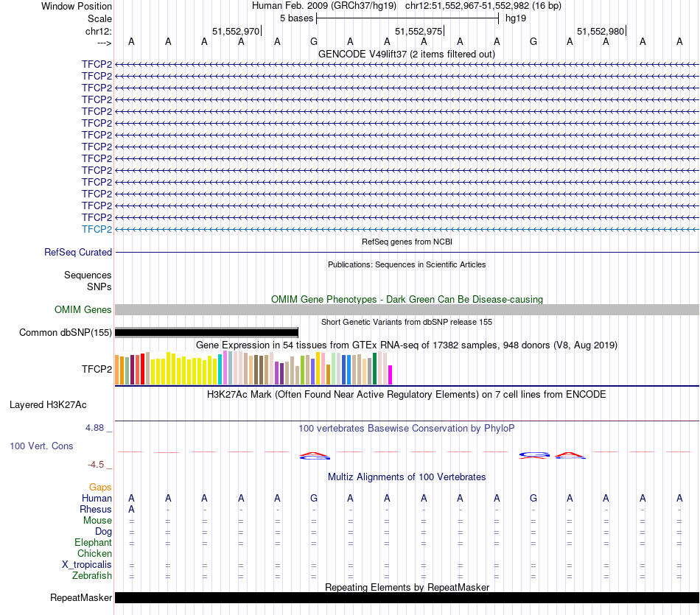Click the light-blue TFCP2 transcript label

click(97, 229)
